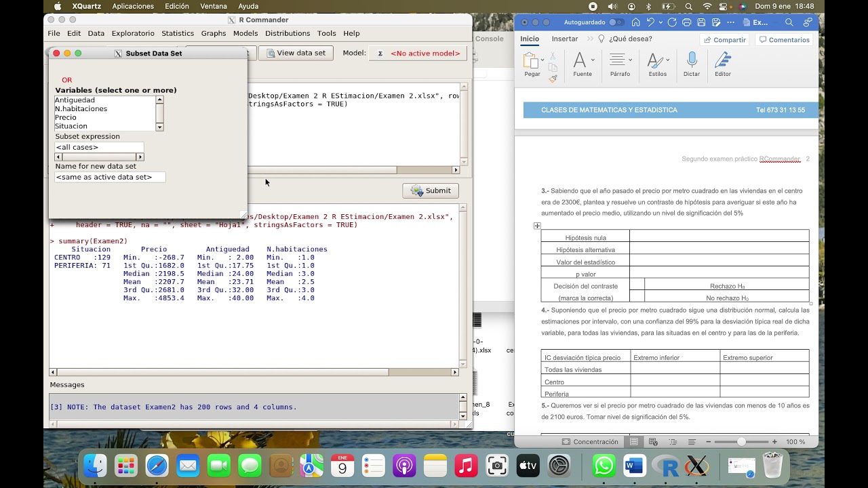This screenshot has height=488, width=868.
Task: Open the Statistics menu in R Commander
Action: (x=178, y=33)
